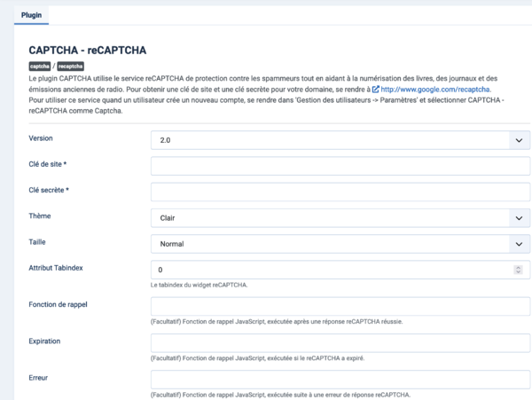Switch to the Plugin tab
Screen dimensions: 532x400
pos(31,15)
